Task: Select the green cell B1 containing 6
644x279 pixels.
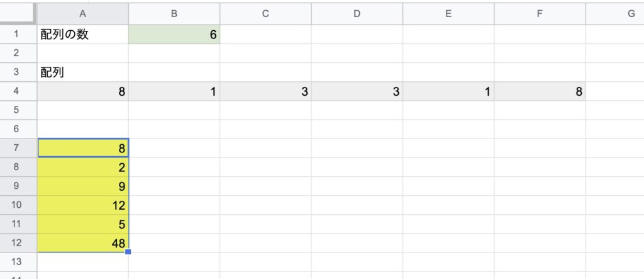Action: tap(174, 35)
